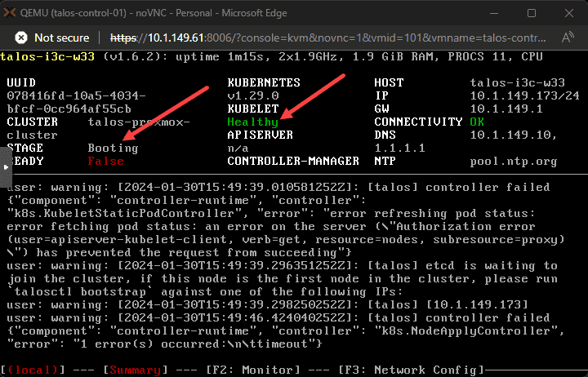Screen dimensions: 588x377
Task: Click the NTP value pool.ntp.org
Action: [x=514, y=162]
